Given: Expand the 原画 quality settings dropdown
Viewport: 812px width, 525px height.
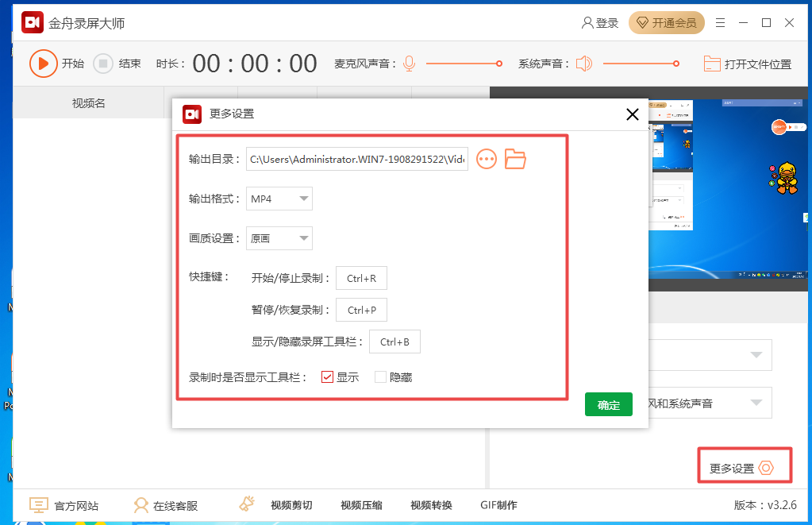Looking at the screenshot, I should (x=303, y=238).
